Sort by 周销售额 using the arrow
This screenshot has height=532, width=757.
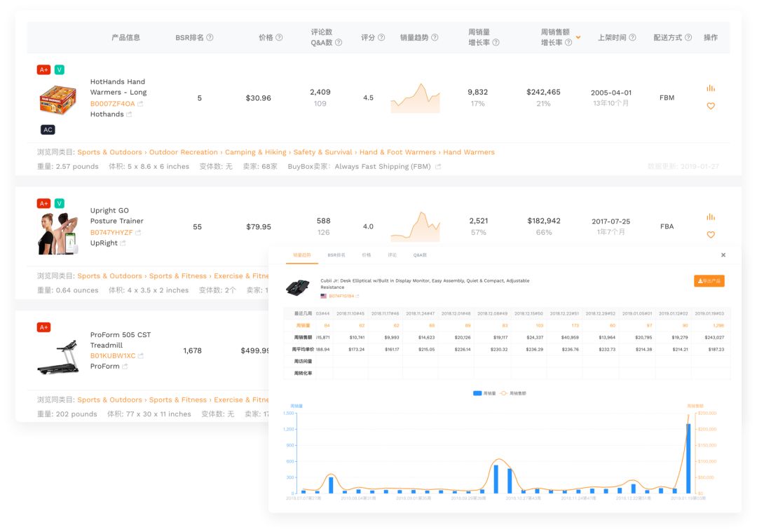(578, 38)
